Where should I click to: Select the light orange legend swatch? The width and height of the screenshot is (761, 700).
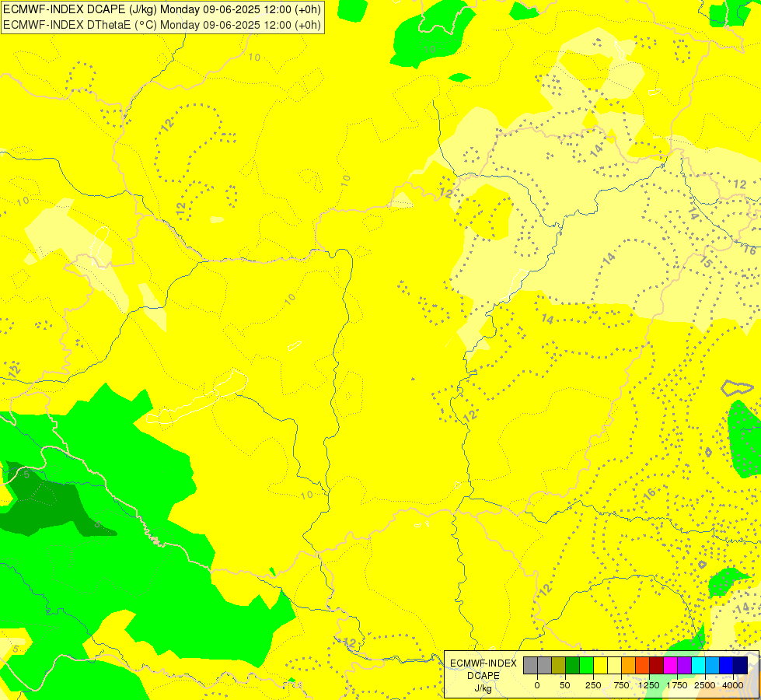point(629,666)
